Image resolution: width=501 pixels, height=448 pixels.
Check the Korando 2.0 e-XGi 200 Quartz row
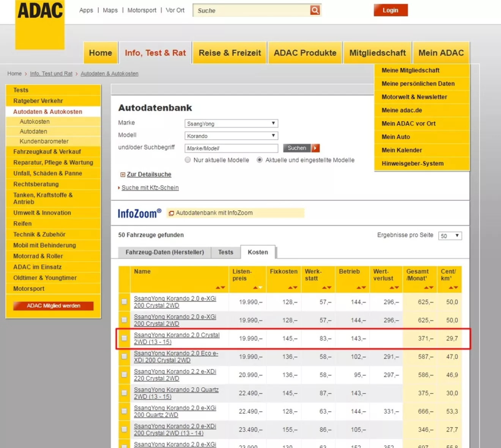tap(124, 411)
